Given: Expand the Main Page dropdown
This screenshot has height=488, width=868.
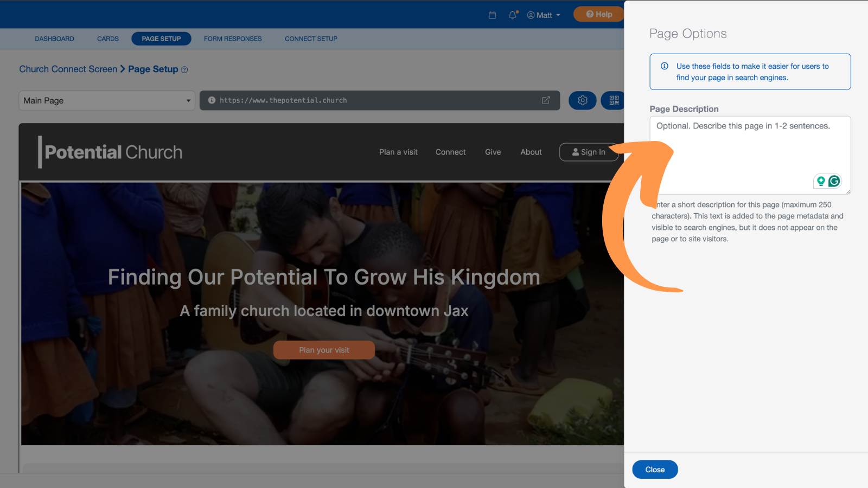Looking at the screenshot, I should 107,100.
